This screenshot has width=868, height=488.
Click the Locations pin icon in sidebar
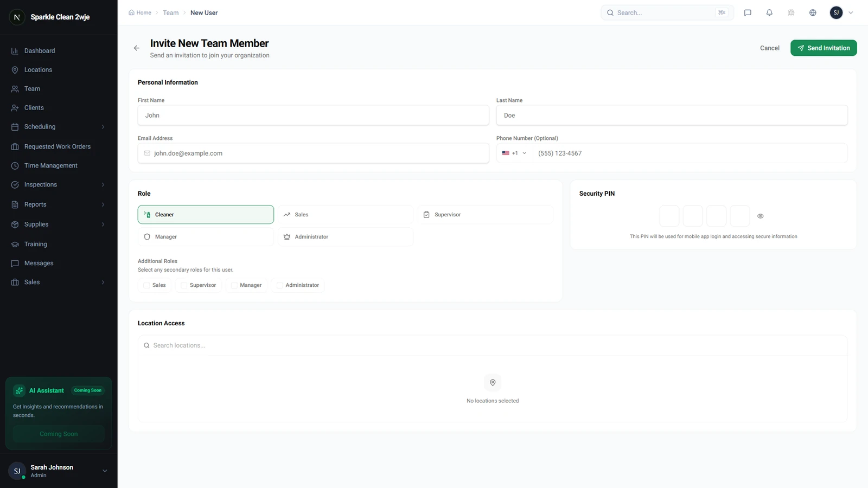coord(15,70)
